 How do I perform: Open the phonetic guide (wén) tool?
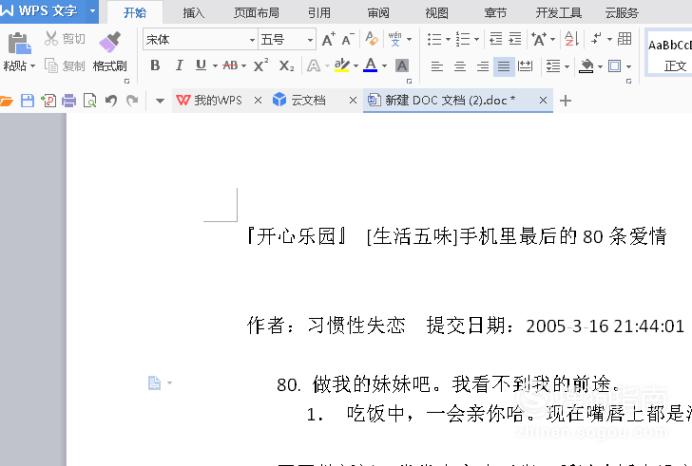pyautogui.click(x=395, y=39)
